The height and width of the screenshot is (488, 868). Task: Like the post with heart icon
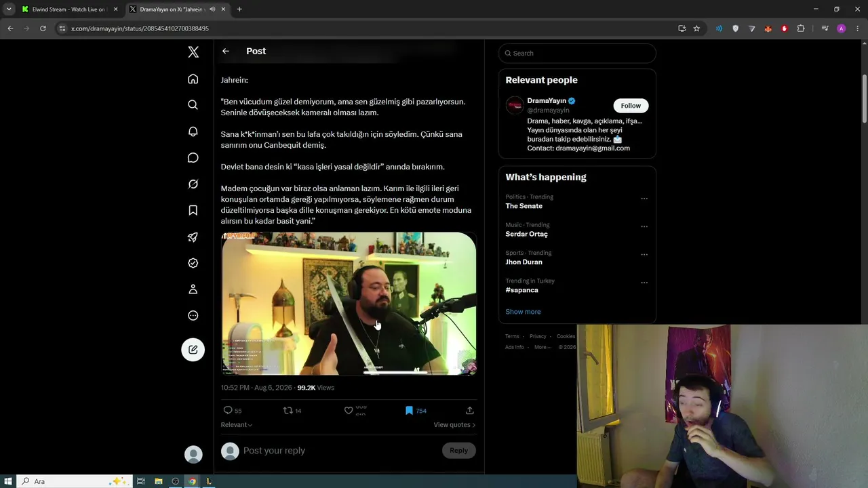(349, 411)
